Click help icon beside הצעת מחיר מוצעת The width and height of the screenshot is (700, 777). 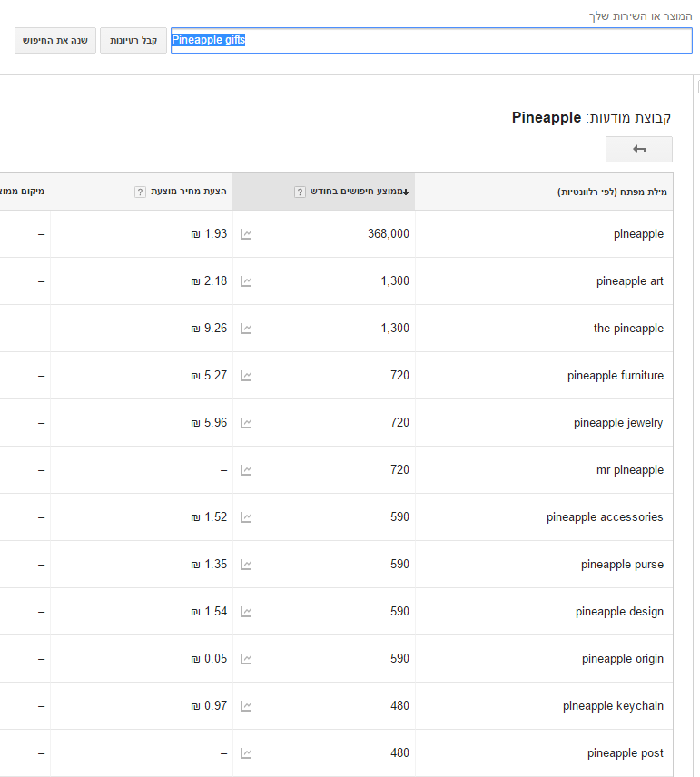[140, 192]
